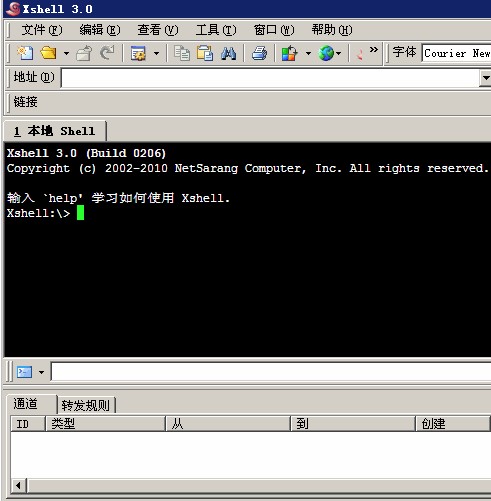Click the 创建 column header
The height and width of the screenshot is (501, 491).
[x=453, y=424]
